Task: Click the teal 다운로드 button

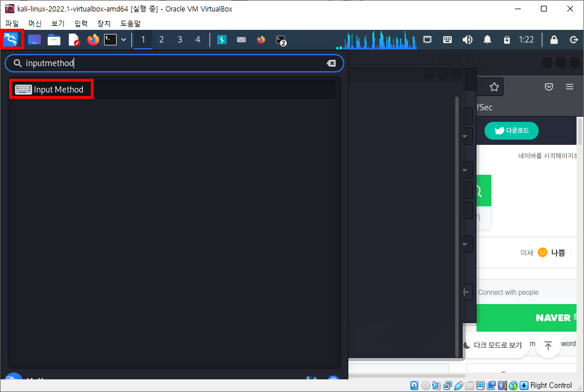Action: pyautogui.click(x=512, y=130)
